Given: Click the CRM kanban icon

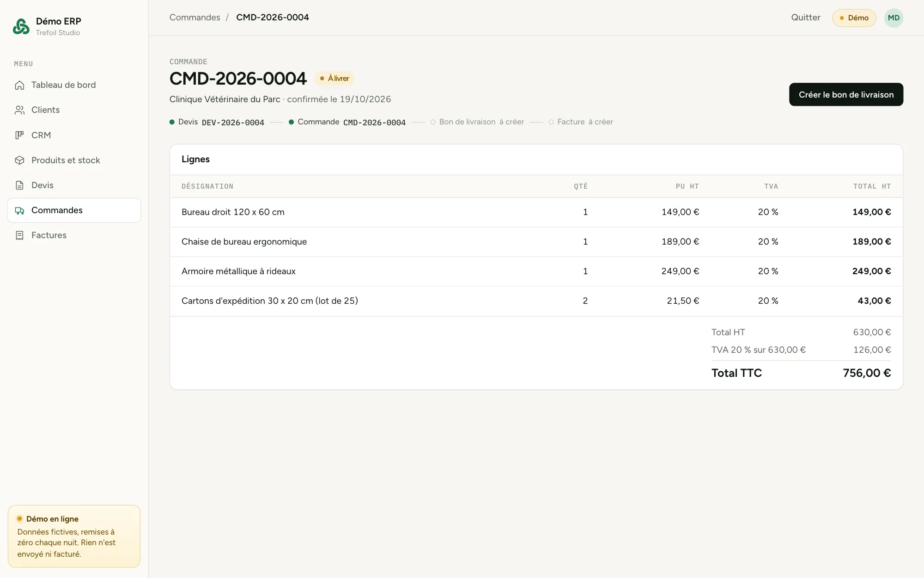Looking at the screenshot, I should 19,135.
